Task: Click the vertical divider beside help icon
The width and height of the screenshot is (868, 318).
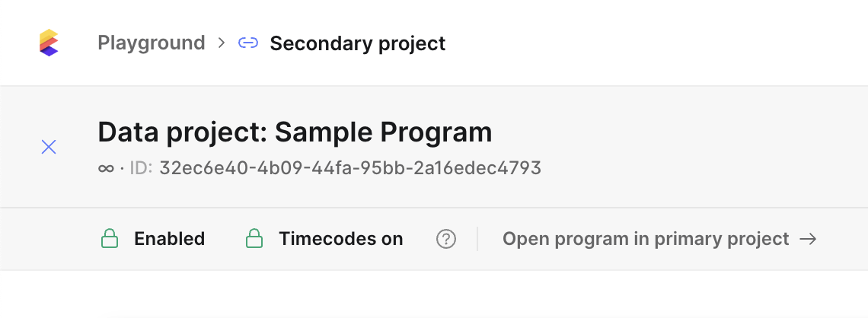Action: [x=477, y=239]
